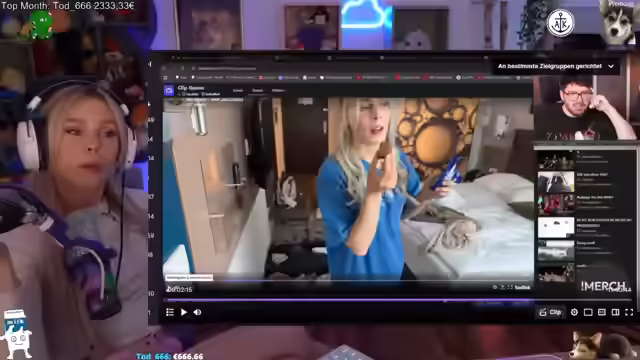Click the 'Top Month: Tod_666' donation text

point(68,6)
